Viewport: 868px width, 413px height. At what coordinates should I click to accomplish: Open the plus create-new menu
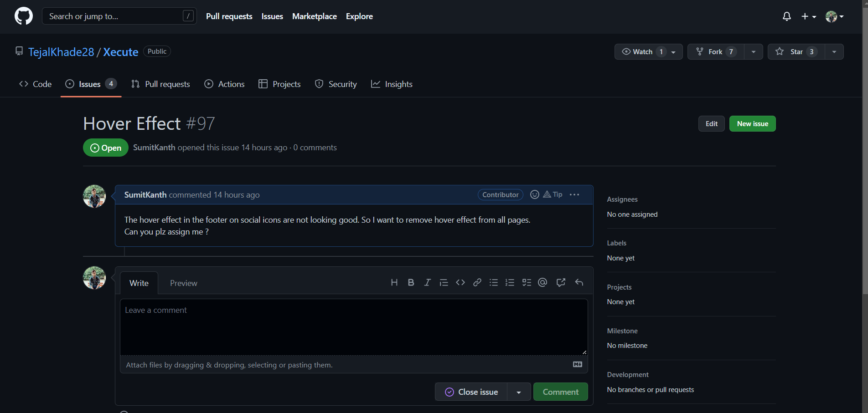coord(809,16)
